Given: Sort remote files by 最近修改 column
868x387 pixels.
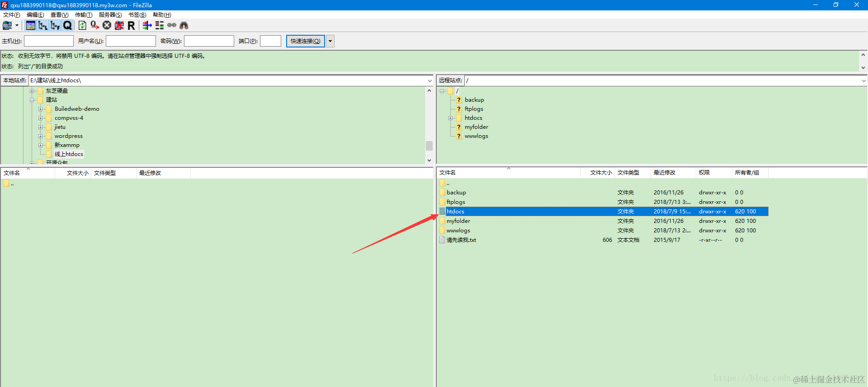Looking at the screenshot, I should tap(673, 173).
